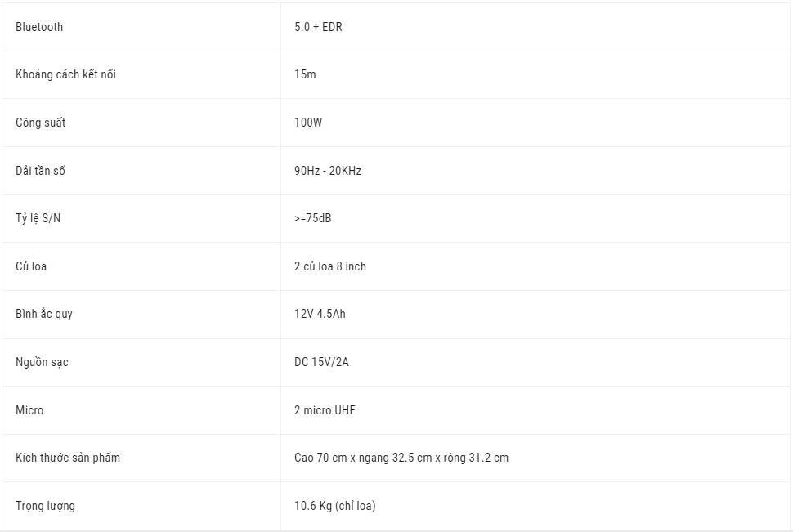Select the >=75dB value
Image resolution: width=793 pixels, height=532 pixels.
pyautogui.click(x=312, y=218)
